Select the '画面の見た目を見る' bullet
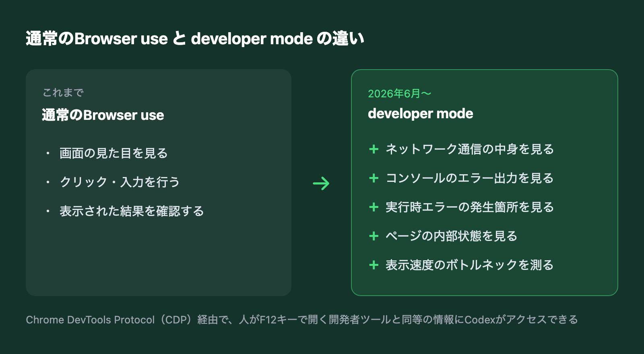Viewport: 644px width, 354px height. [114, 153]
